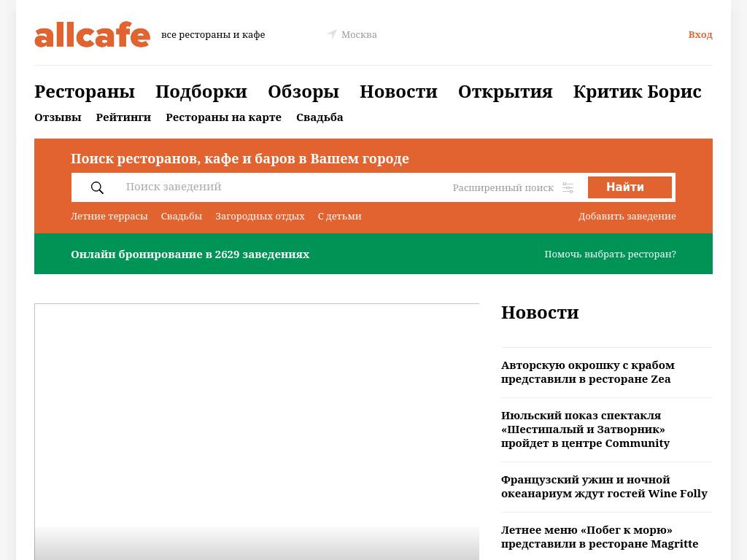Open Рестораны на карте

223,117
